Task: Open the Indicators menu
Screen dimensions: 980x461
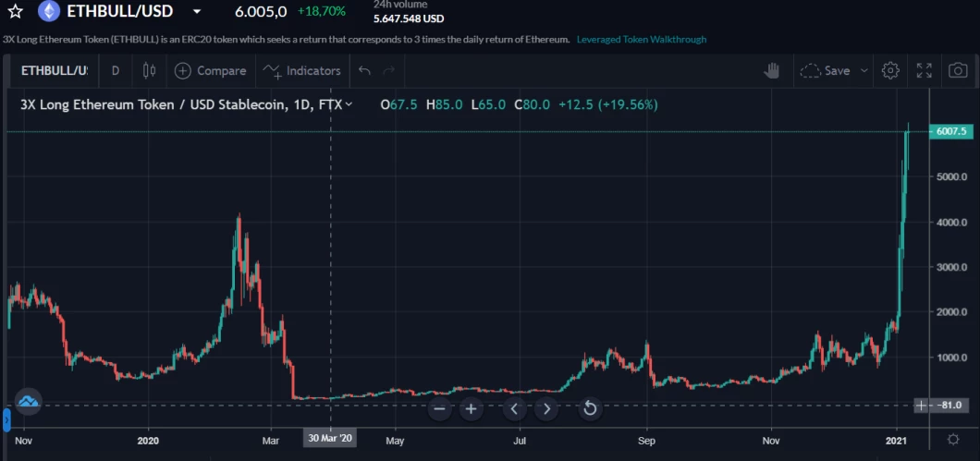Action: tap(302, 70)
